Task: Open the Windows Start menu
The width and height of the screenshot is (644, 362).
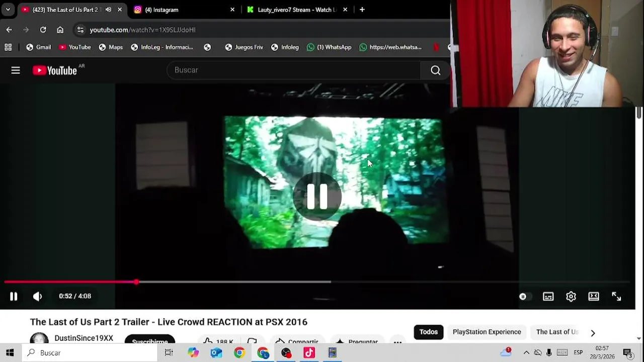Action: tap(10, 353)
